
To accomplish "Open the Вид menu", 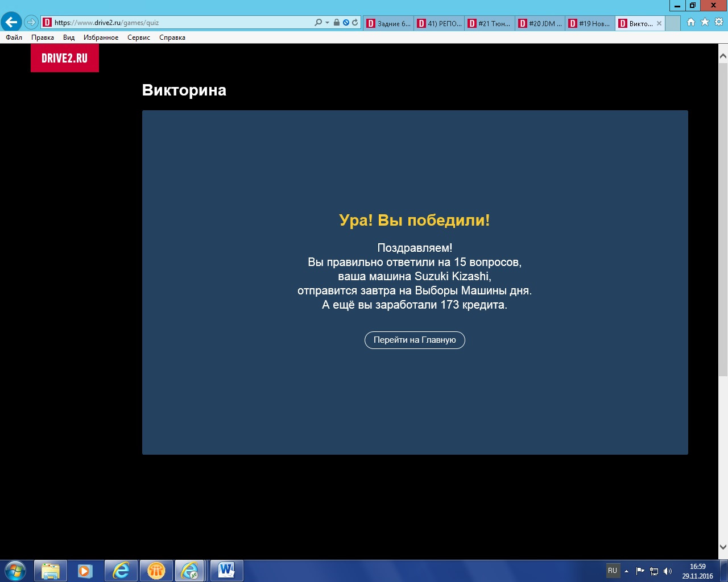I will [x=69, y=38].
